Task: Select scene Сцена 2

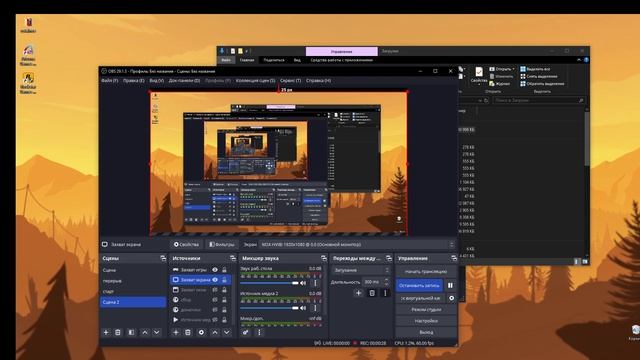Action: [133, 302]
